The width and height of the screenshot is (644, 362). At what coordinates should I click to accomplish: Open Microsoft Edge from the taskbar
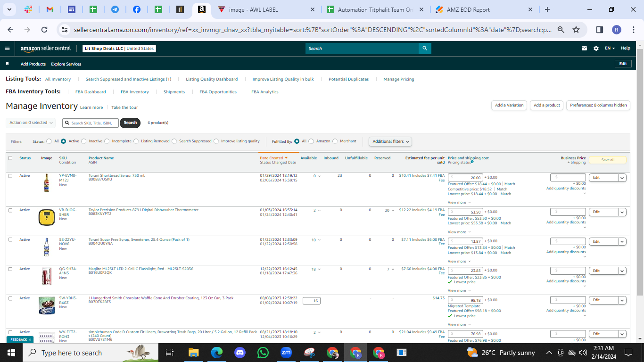tap(216, 353)
